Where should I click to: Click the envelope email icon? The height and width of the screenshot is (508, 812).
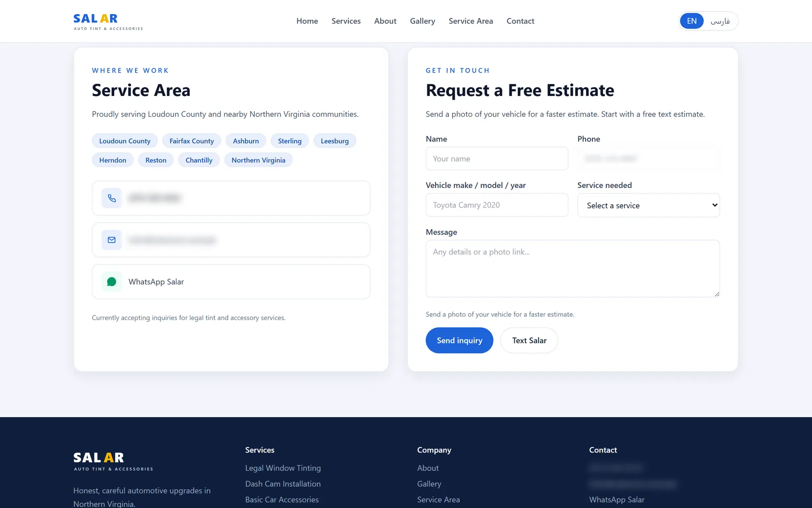click(112, 240)
